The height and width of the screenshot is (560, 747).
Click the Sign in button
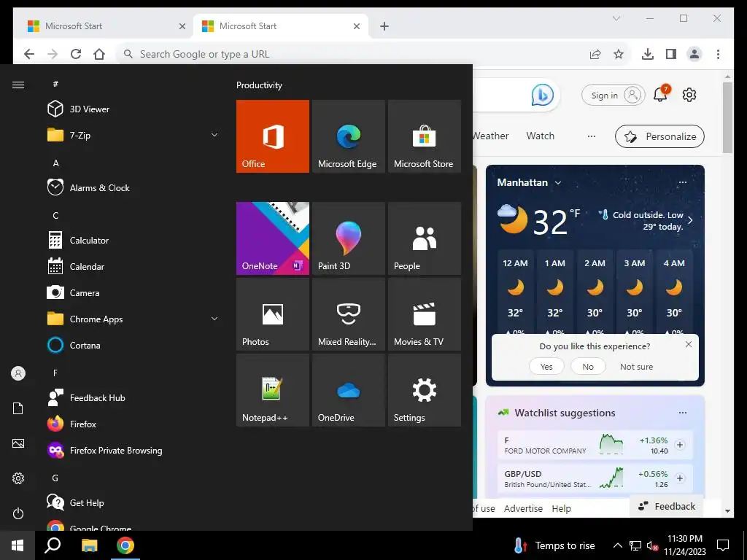point(613,96)
